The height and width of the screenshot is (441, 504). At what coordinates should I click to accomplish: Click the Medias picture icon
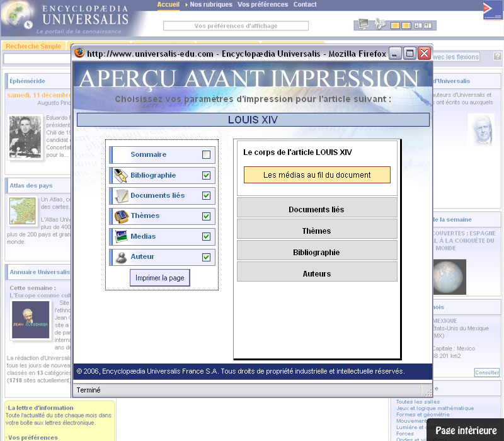[121, 237]
